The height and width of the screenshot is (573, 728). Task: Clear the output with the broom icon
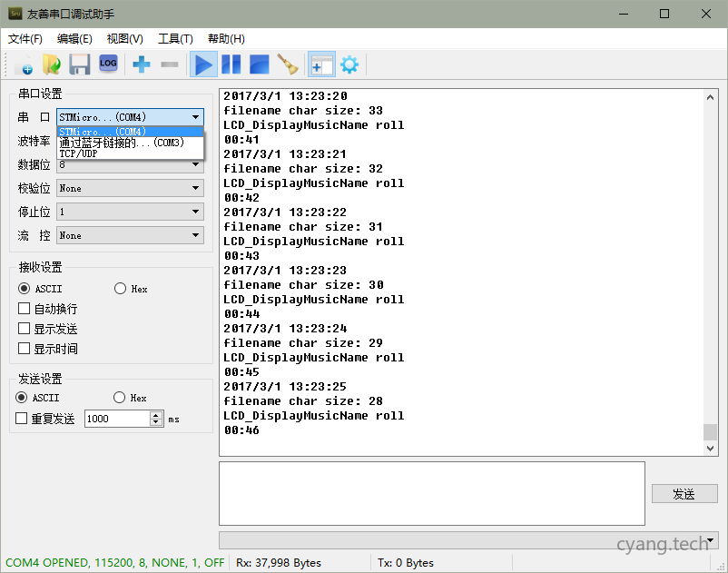pyautogui.click(x=288, y=64)
